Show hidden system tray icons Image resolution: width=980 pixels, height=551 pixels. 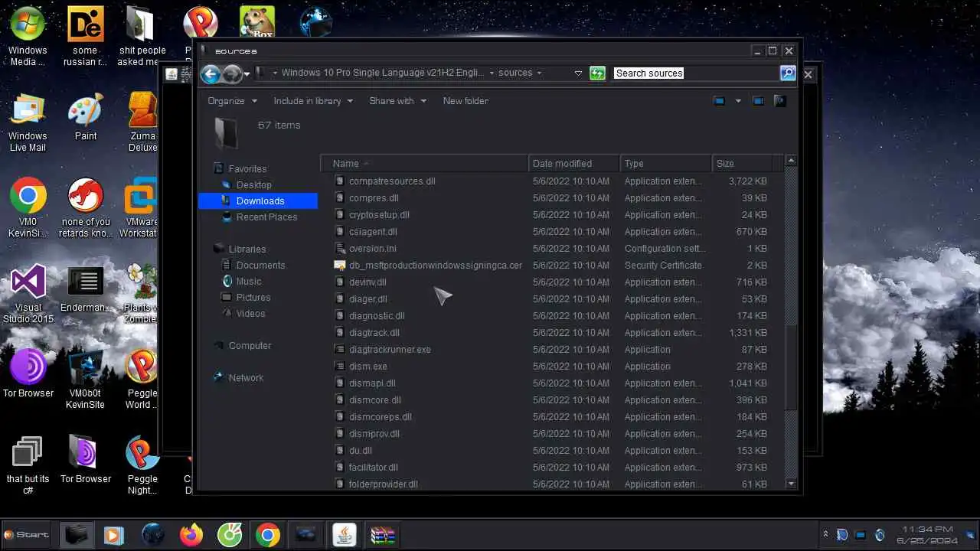point(825,534)
